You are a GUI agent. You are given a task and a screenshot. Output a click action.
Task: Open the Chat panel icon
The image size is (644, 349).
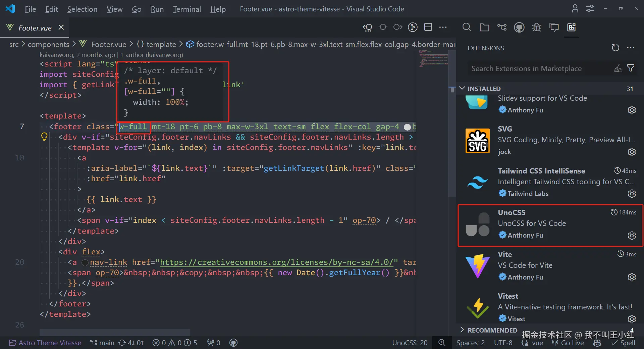pos(554,27)
